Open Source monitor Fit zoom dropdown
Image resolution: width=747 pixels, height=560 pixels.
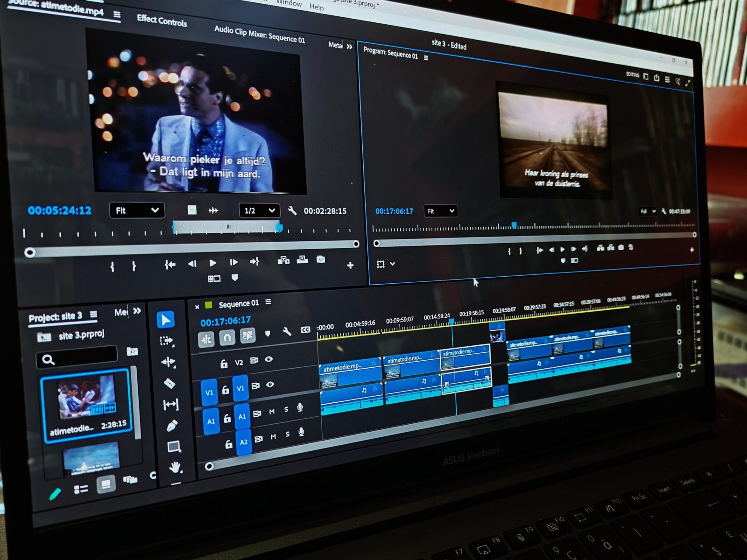[x=136, y=210]
